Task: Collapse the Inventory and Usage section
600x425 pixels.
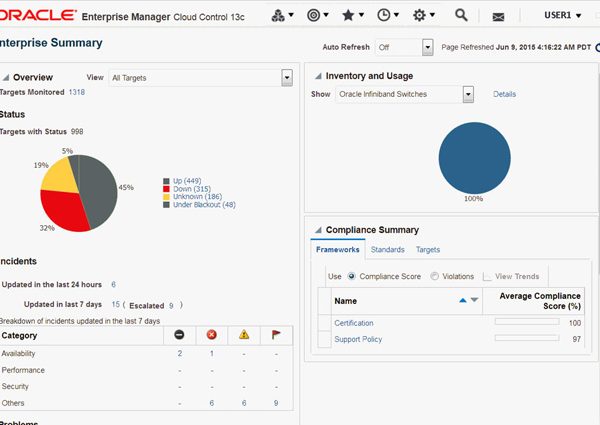Action: pyautogui.click(x=318, y=76)
